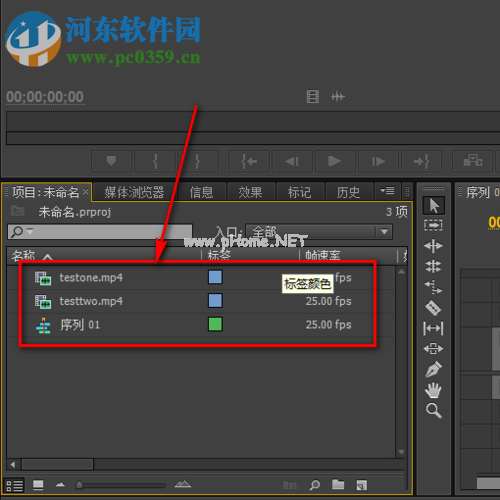Open the 入口 全部 dropdown

[319, 231]
